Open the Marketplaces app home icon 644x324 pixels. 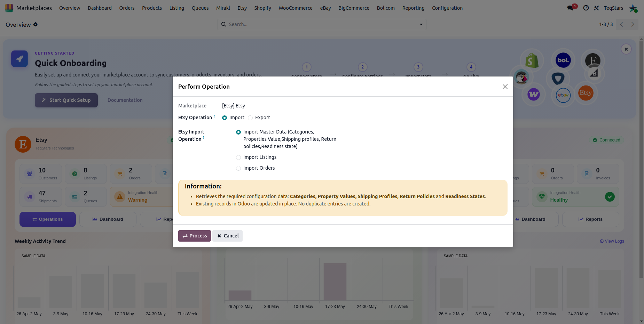point(9,8)
